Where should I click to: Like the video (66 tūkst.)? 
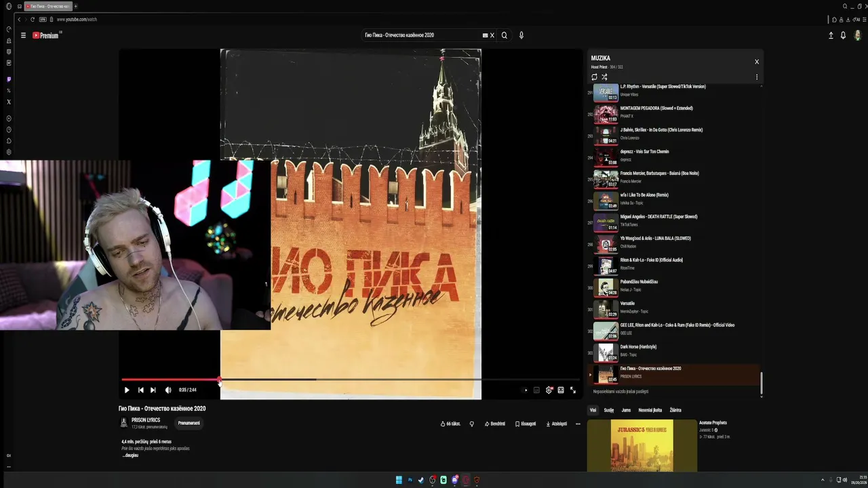point(450,424)
